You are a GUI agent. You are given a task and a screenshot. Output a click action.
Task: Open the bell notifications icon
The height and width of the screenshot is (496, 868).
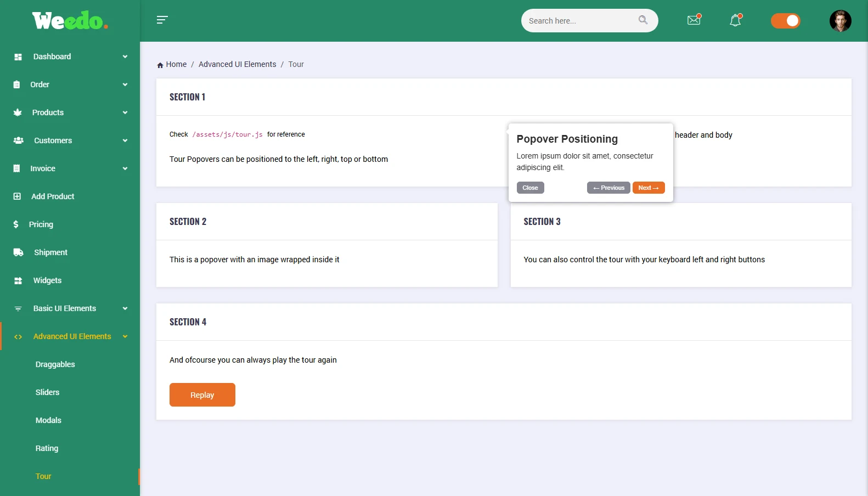click(x=735, y=20)
